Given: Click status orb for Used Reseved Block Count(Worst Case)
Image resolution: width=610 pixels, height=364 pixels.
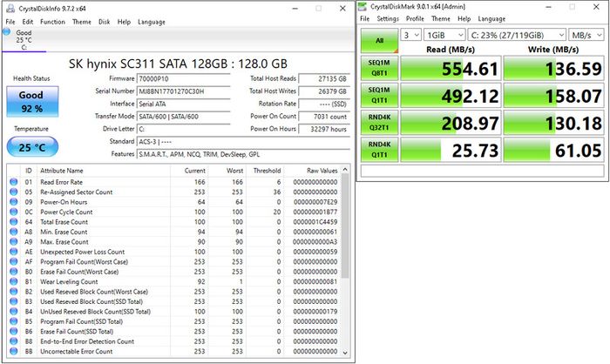Looking at the screenshot, I should pyautogui.click(x=14, y=291).
